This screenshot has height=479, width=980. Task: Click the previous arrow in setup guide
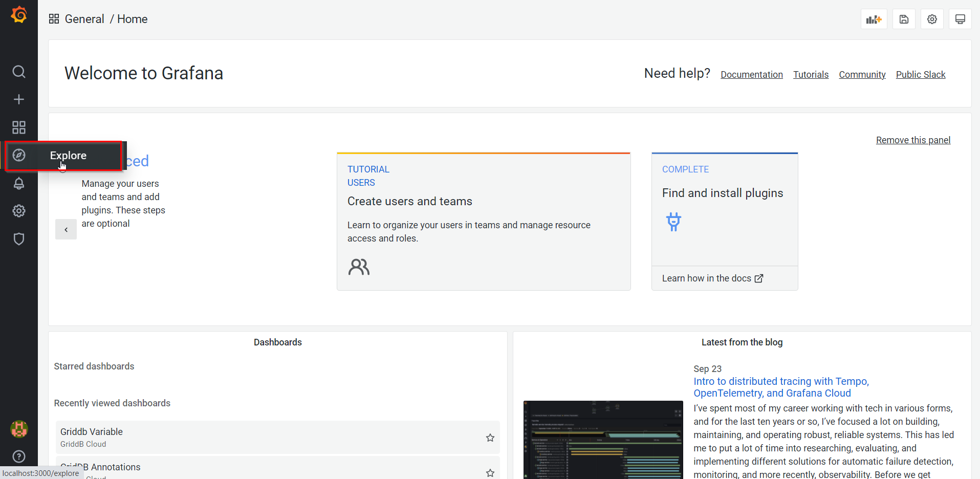[x=66, y=230]
